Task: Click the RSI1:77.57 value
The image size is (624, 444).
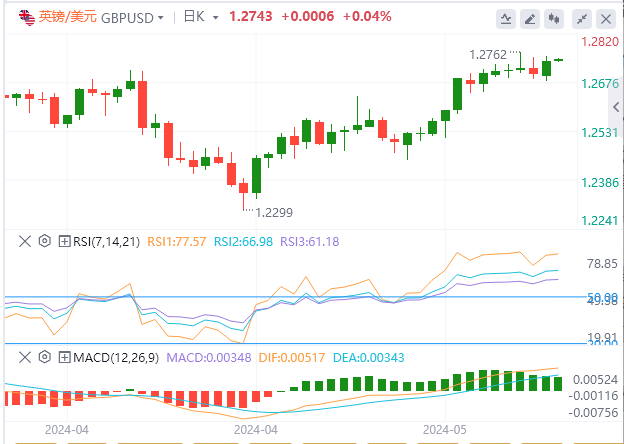Action: pyautogui.click(x=177, y=241)
